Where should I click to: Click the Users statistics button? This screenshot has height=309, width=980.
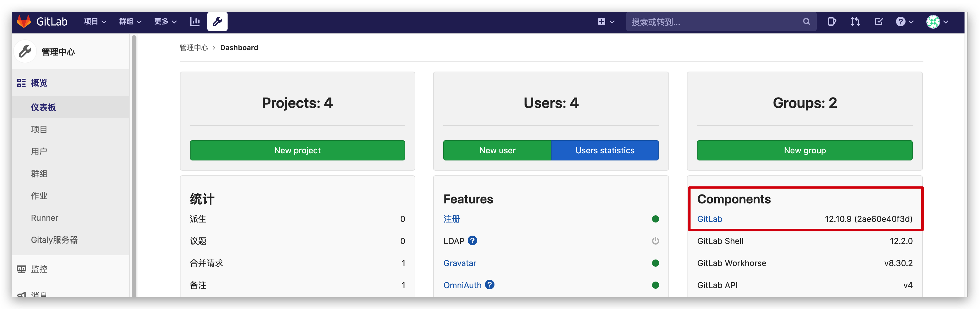click(605, 151)
